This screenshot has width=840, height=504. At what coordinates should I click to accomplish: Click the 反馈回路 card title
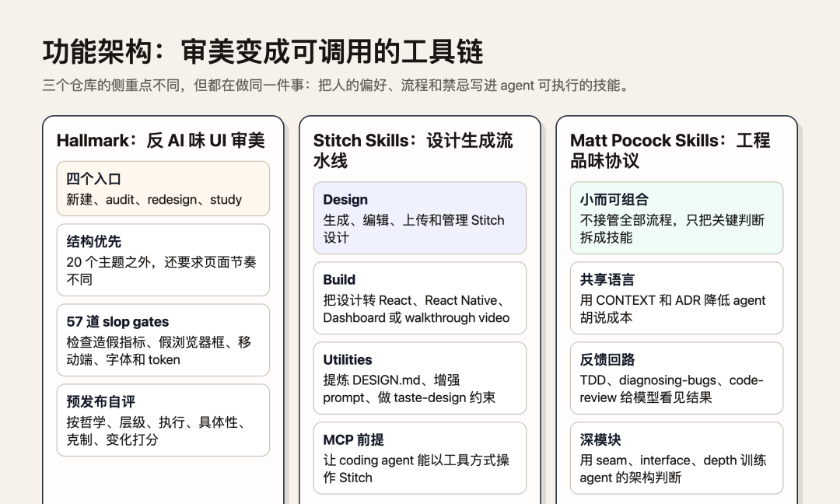coord(607,360)
